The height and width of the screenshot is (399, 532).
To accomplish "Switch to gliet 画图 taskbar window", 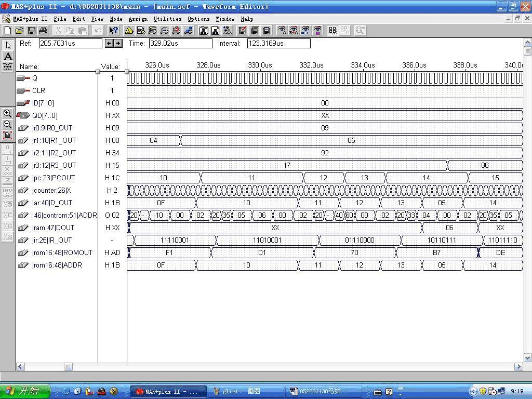I will pyautogui.click(x=245, y=391).
